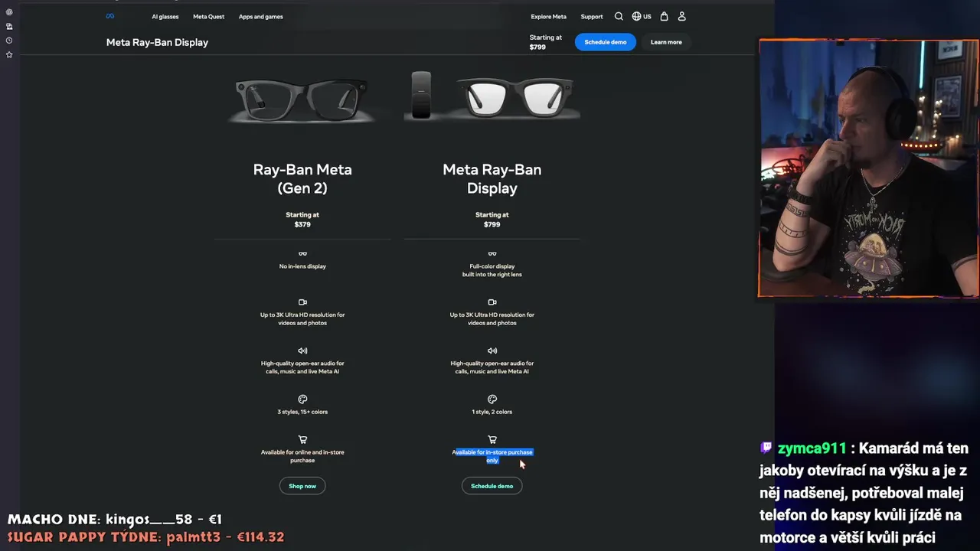Screen dimensions: 980x551
Task: Open the Meta Quest menu
Action: (x=208, y=16)
